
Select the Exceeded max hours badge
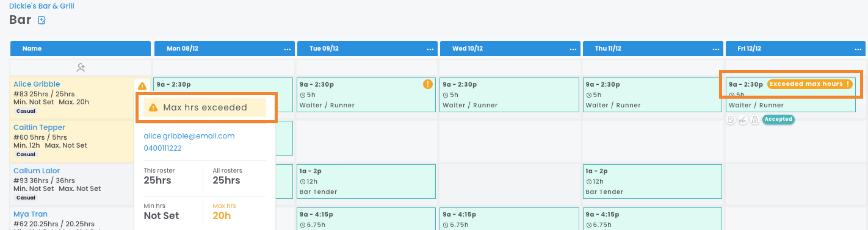point(809,84)
